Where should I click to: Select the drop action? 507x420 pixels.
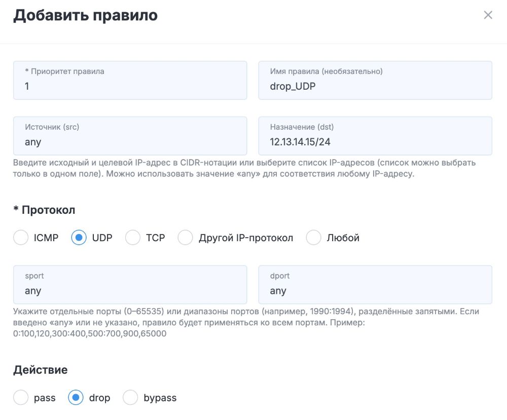(75, 397)
